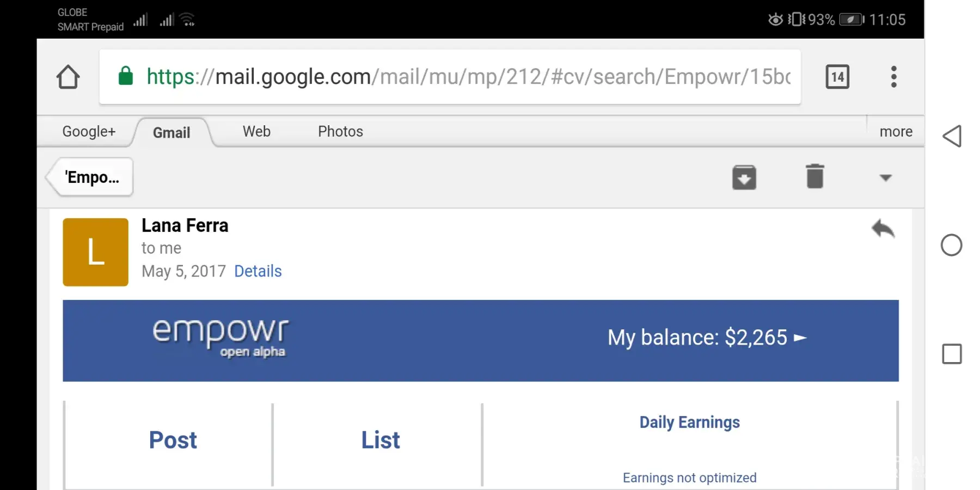Tap the vibrate mode icon in status bar
980x490 pixels.
tap(797, 20)
